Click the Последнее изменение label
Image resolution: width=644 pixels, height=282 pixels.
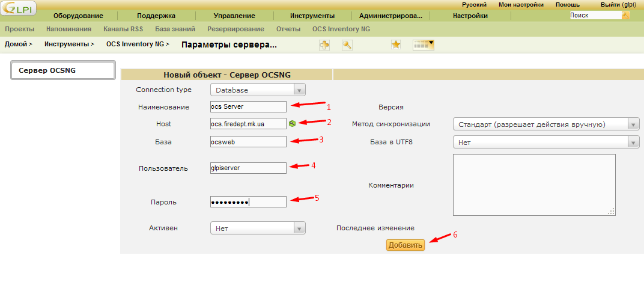(x=375, y=228)
